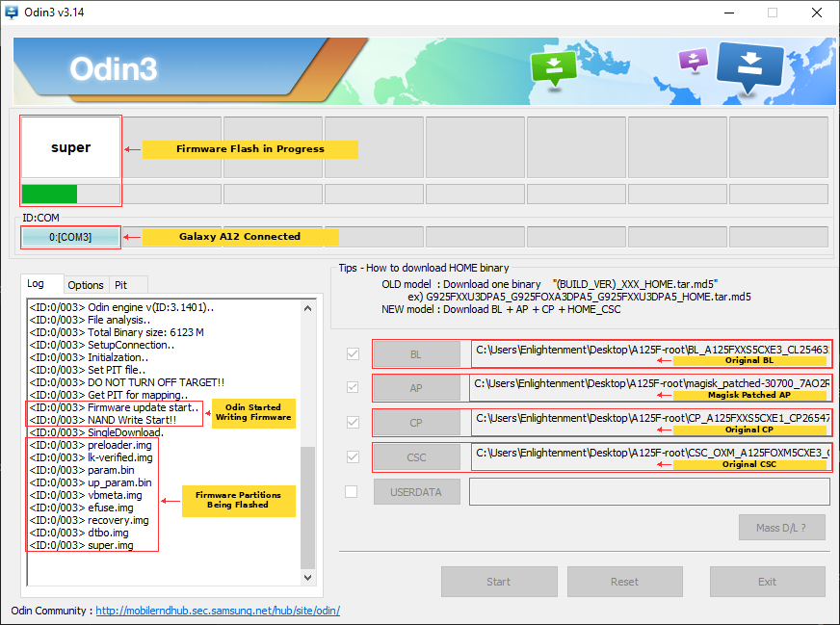840x625 pixels.
Task: Toggle the AP file checkbox
Action: click(353, 387)
